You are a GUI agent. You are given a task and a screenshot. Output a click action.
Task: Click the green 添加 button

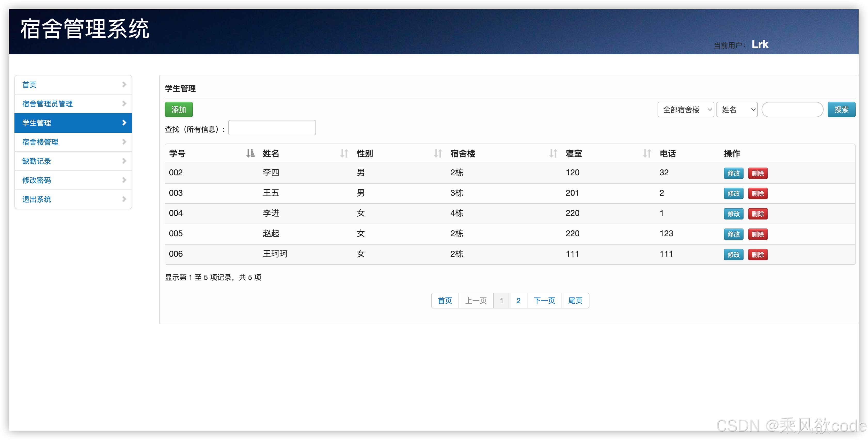(179, 110)
